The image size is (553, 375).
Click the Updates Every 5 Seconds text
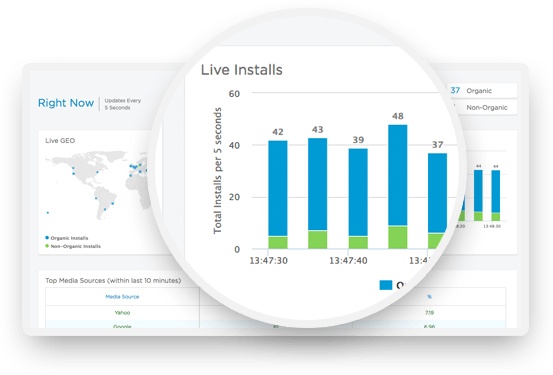coord(122,104)
